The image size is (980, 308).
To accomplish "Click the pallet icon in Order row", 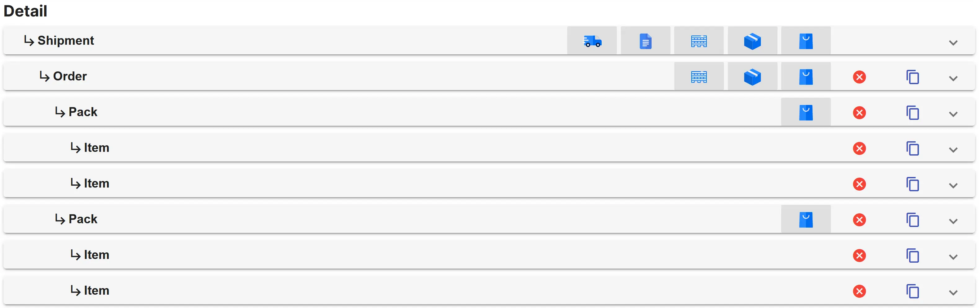I will pyautogui.click(x=699, y=76).
